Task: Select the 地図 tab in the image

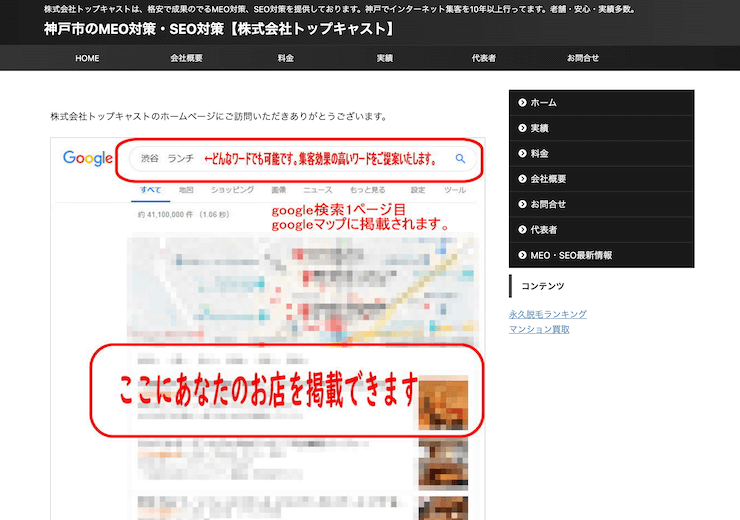Action: click(186, 190)
